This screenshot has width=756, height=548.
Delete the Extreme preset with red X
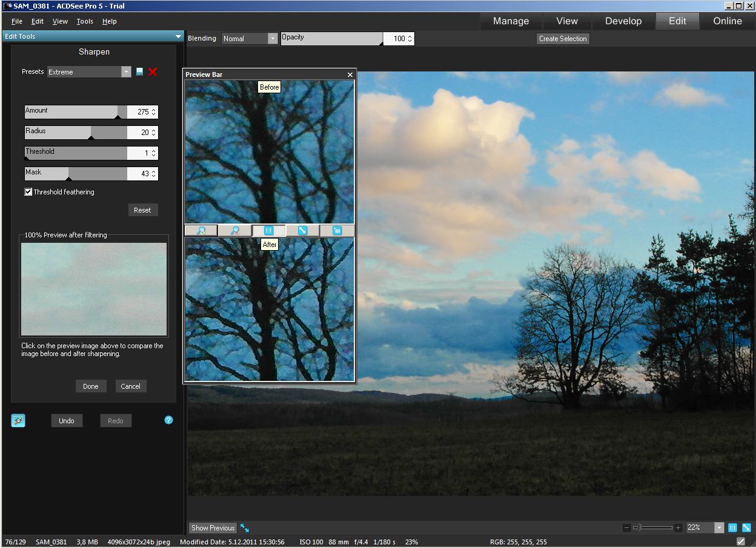(x=153, y=72)
